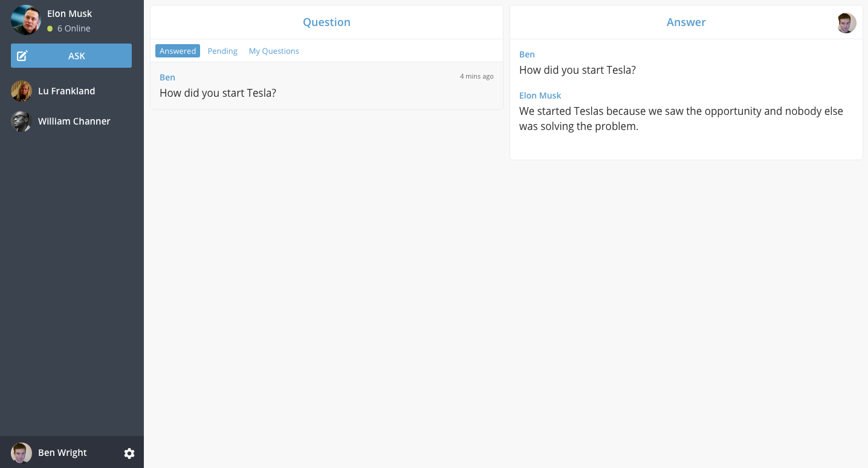This screenshot has height=468, width=868.
Task: Click Ben link in the Answer panel
Action: (x=527, y=54)
